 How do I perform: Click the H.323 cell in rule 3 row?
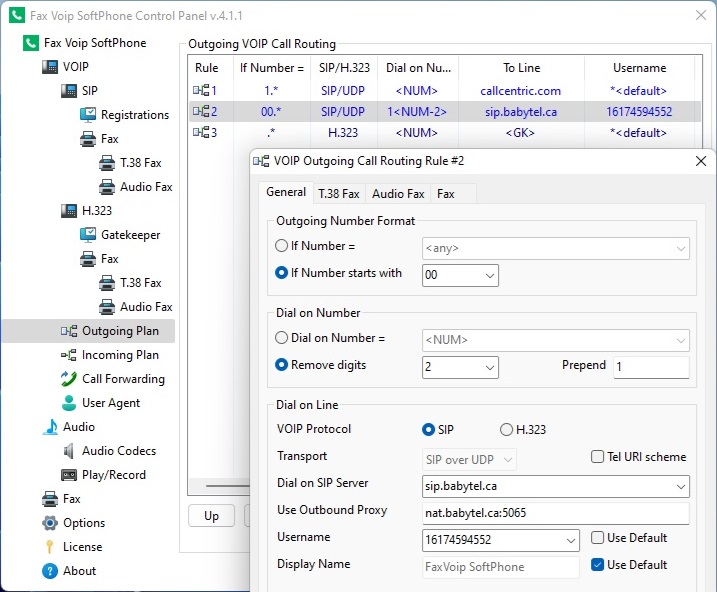(343, 133)
